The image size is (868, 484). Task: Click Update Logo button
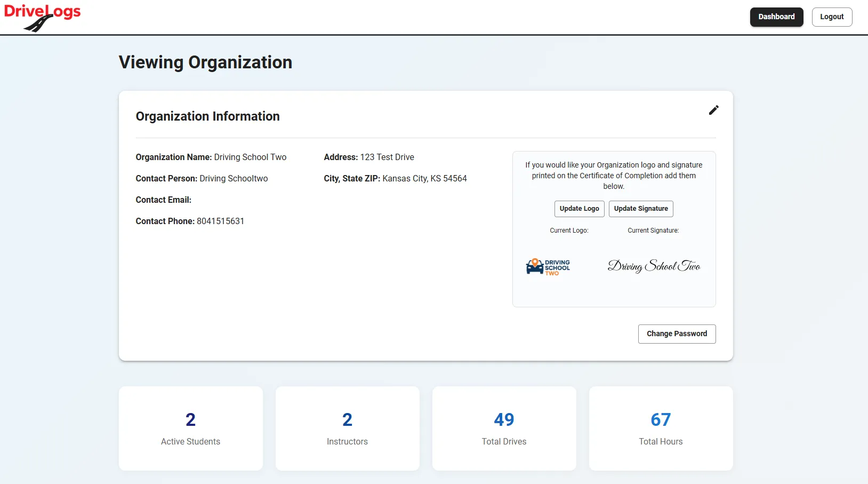(579, 209)
